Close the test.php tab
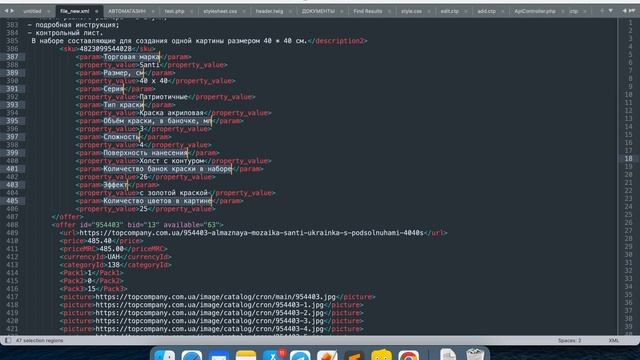Screen dimensions: 640x360 point(192,11)
